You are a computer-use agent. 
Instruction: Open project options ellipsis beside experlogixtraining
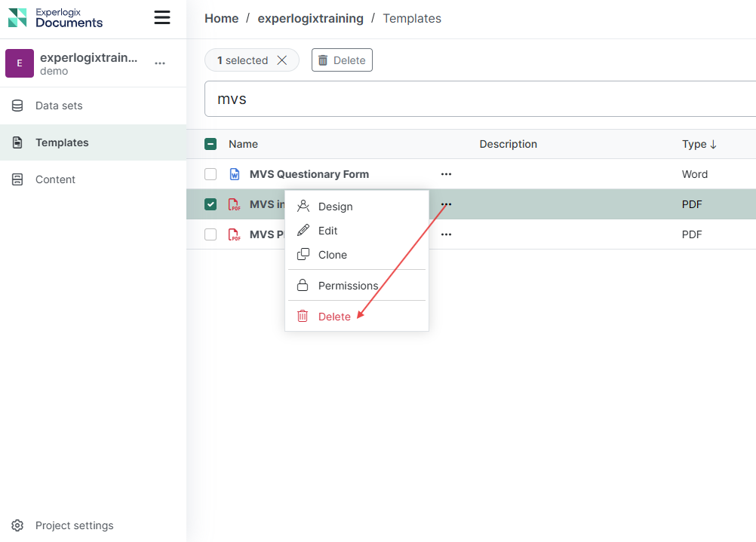160,63
